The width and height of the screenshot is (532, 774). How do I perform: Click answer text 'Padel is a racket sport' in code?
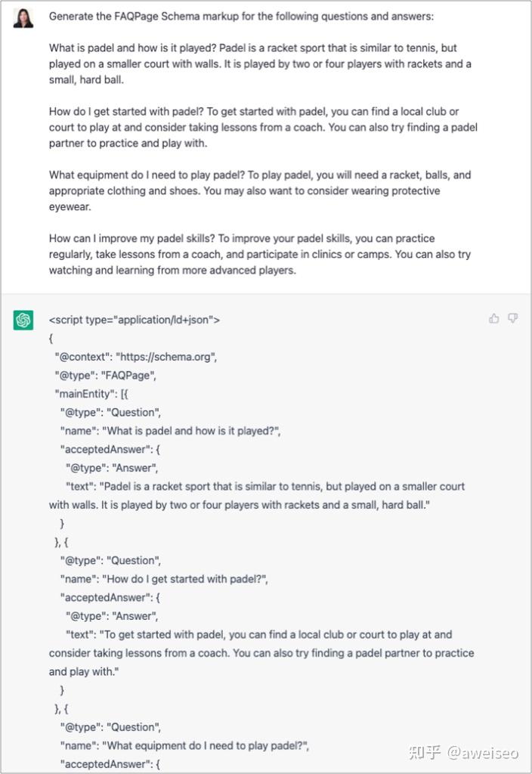[257, 496]
